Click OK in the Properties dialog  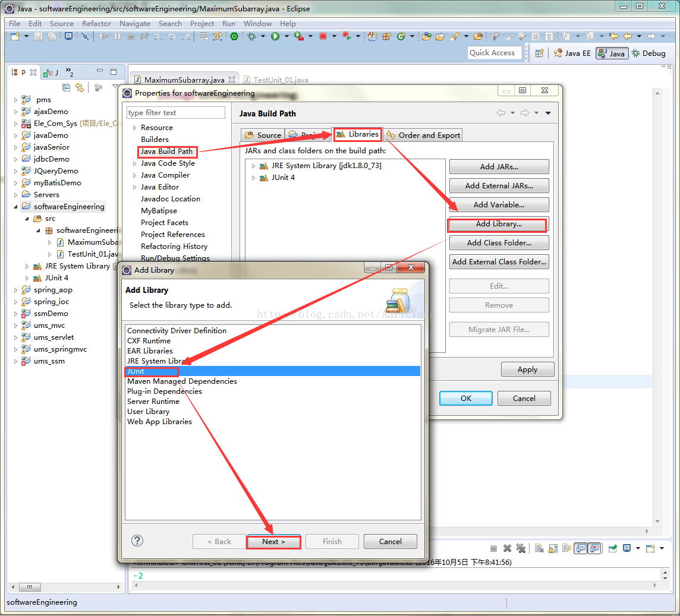pyautogui.click(x=466, y=399)
